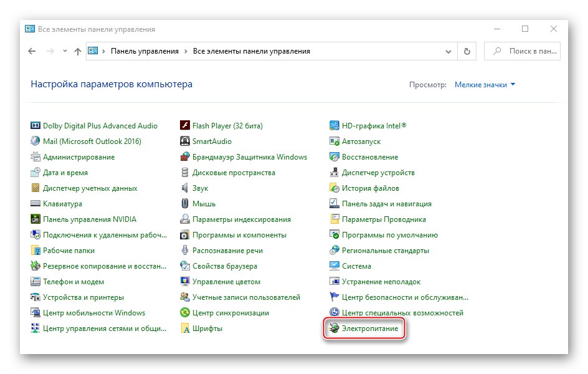
Task: Open the Диспетчер учетных данных icon
Action: 36,188
